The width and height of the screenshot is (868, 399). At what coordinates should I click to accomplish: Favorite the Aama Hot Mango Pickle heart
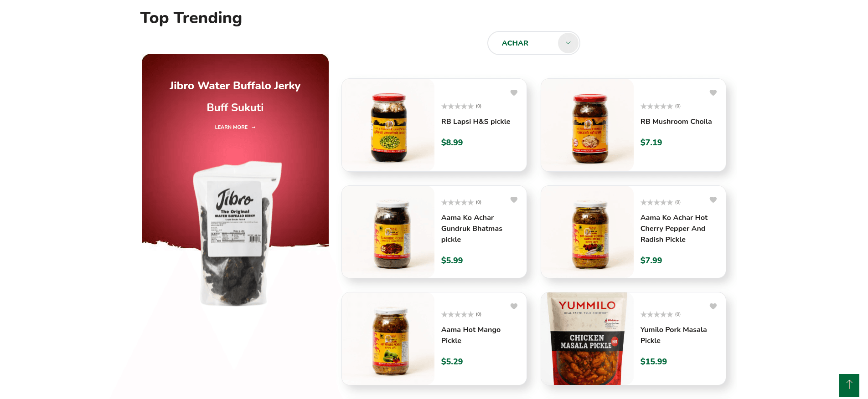(514, 306)
